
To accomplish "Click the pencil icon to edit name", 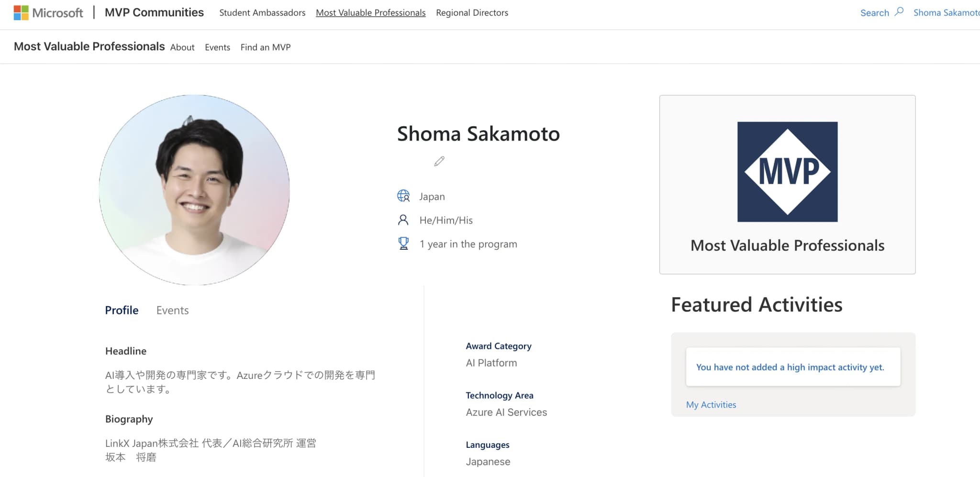I will pos(438,161).
